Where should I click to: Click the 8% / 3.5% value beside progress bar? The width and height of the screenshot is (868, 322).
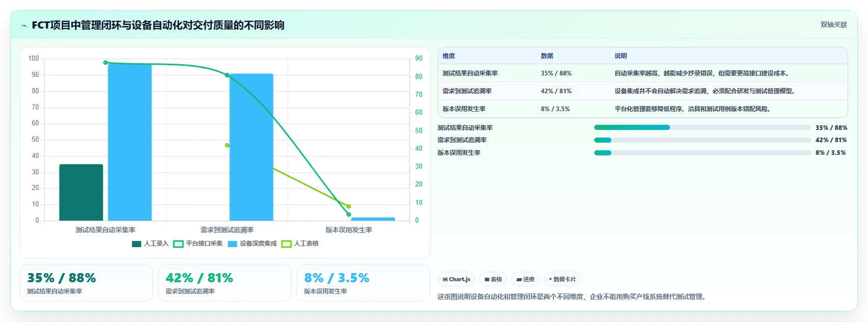click(x=831, y=153)
